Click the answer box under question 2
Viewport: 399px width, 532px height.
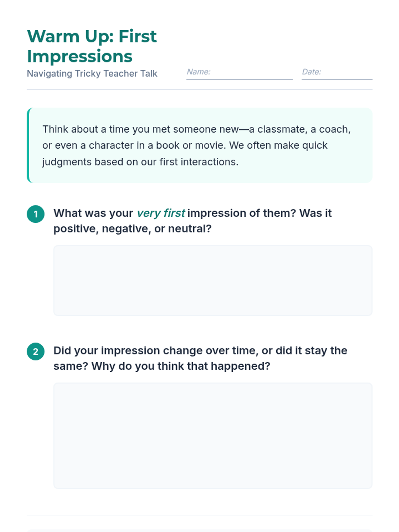pyautogui.click(x=213, y=435)
